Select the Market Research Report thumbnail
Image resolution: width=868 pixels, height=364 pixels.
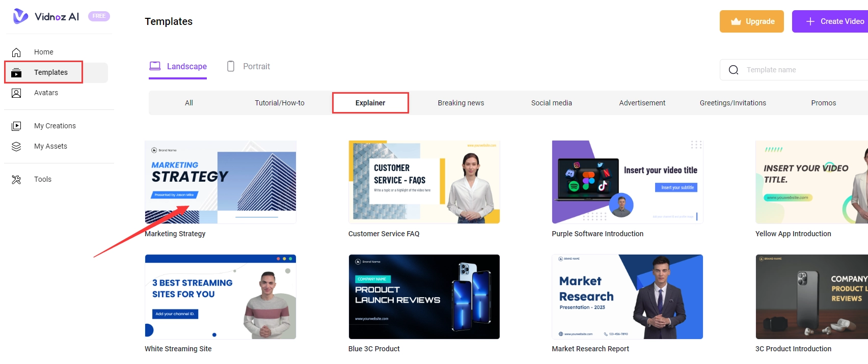[627, 297]
